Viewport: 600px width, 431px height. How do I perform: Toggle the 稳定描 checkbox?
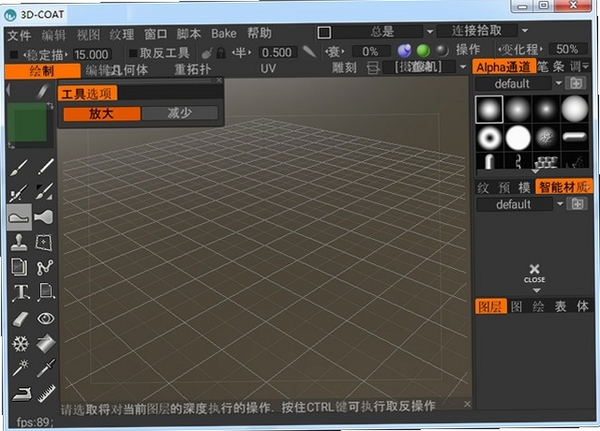(14, 55)
